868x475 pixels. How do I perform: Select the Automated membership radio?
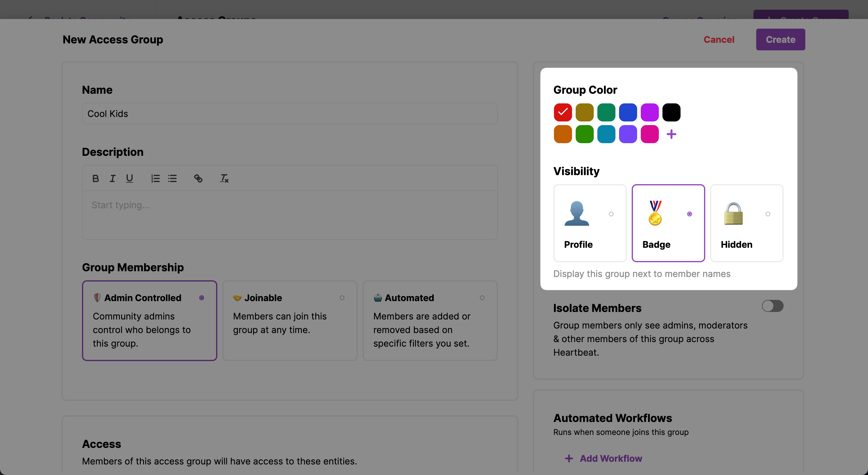coord(482,298)
